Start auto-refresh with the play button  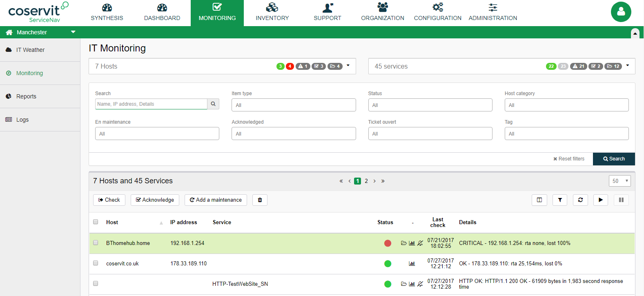tap(601, 200)
